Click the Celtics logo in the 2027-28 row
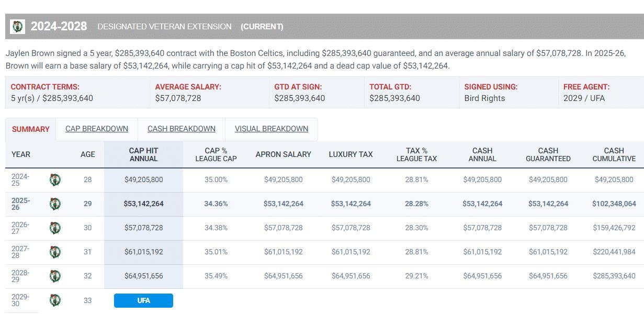 pos(55,252)
